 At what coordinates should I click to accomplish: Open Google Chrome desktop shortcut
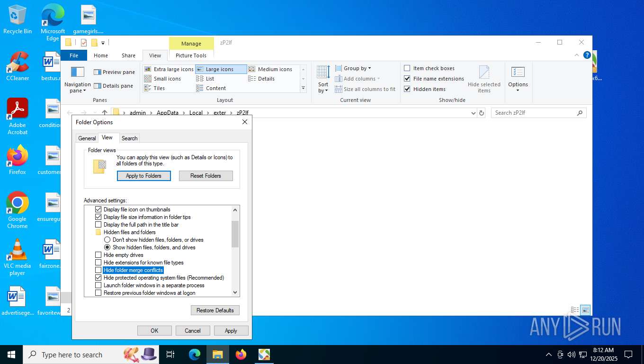[18, 210]
